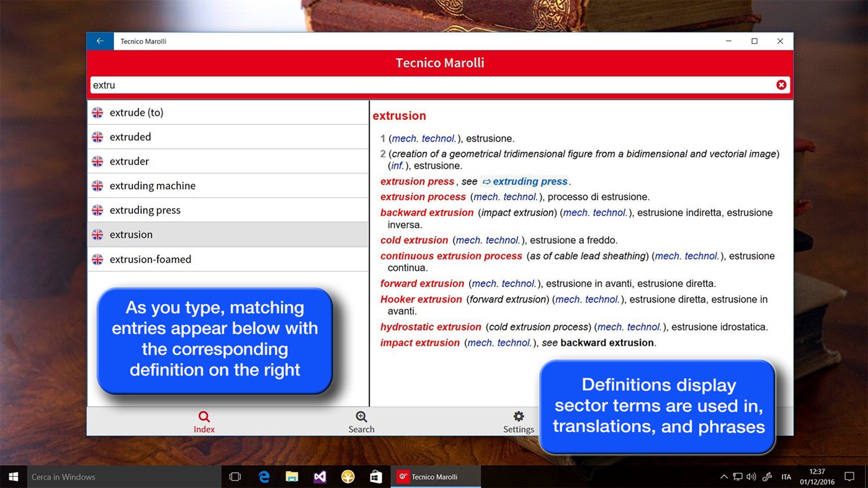The image size is (868, 488).
Task: Open Microsoft Edge from the taskbar
Action: pyautogui.click(x=264, y=476)
